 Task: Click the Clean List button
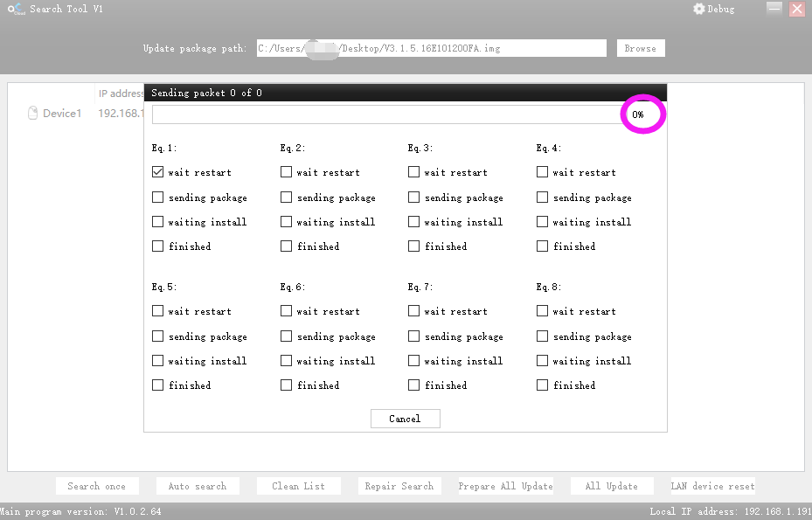pos(298,486)
